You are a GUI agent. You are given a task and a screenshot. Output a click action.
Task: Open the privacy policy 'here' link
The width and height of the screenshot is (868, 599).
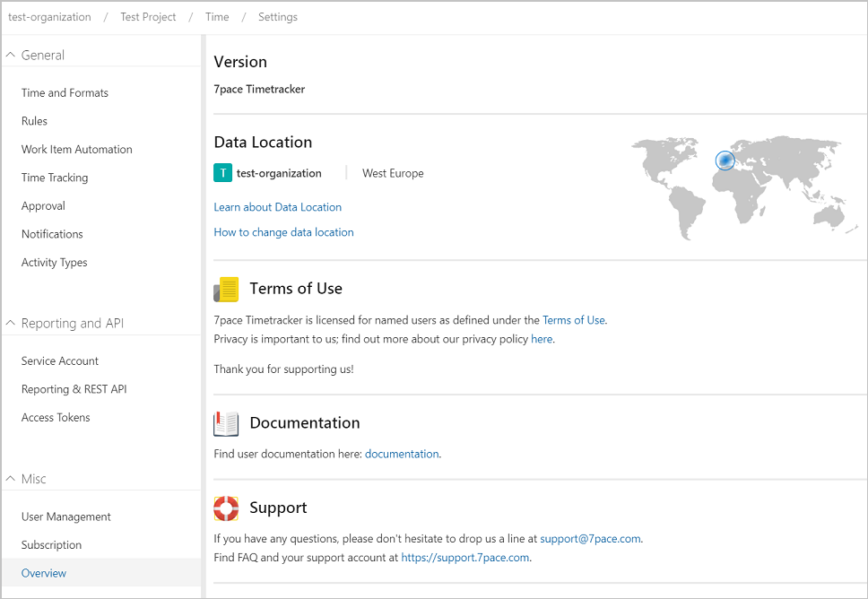[542, 339]
